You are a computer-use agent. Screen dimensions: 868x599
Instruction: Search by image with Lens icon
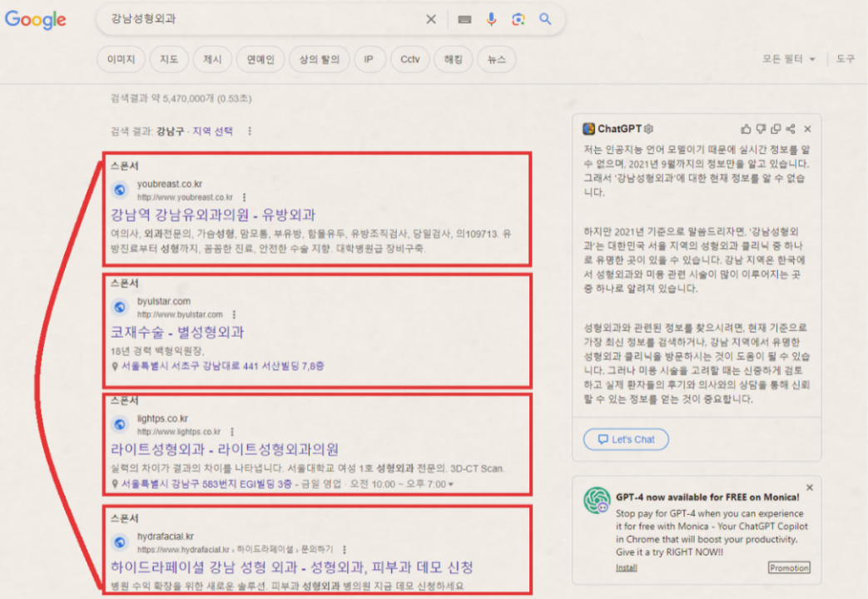click(x=518, y=19)
